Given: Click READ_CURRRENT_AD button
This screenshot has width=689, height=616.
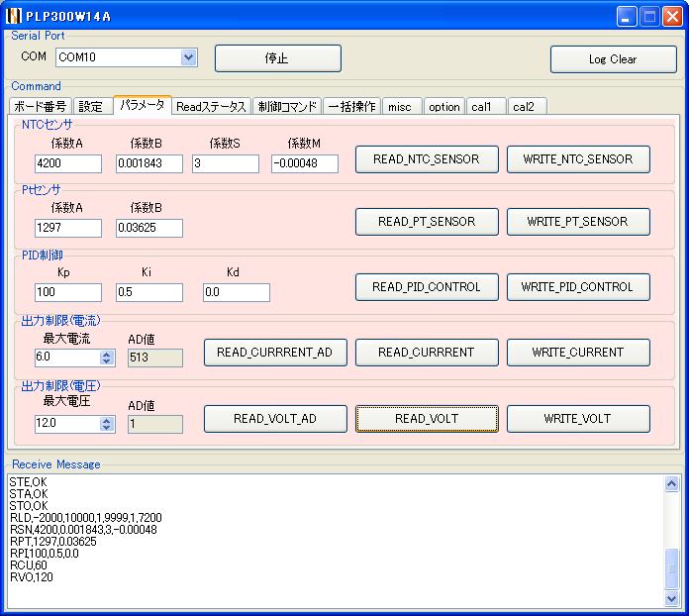Looking at the screenshot, I should tap(275, 353).
